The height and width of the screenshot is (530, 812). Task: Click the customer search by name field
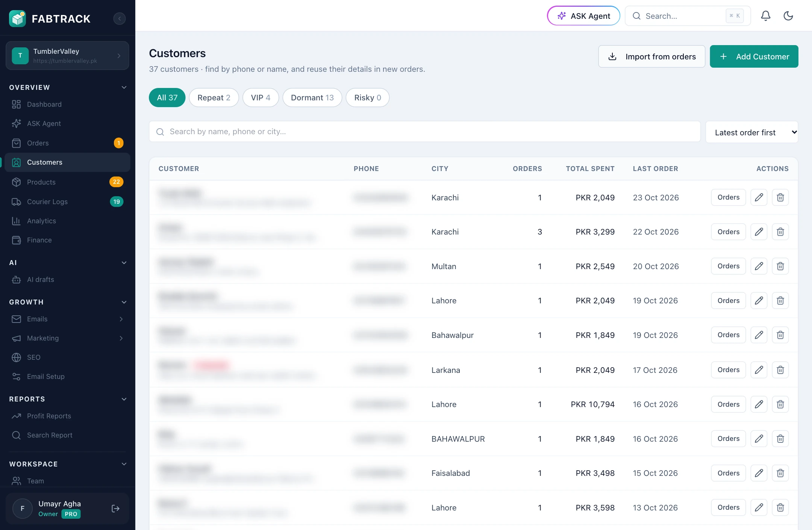point(425,132)
